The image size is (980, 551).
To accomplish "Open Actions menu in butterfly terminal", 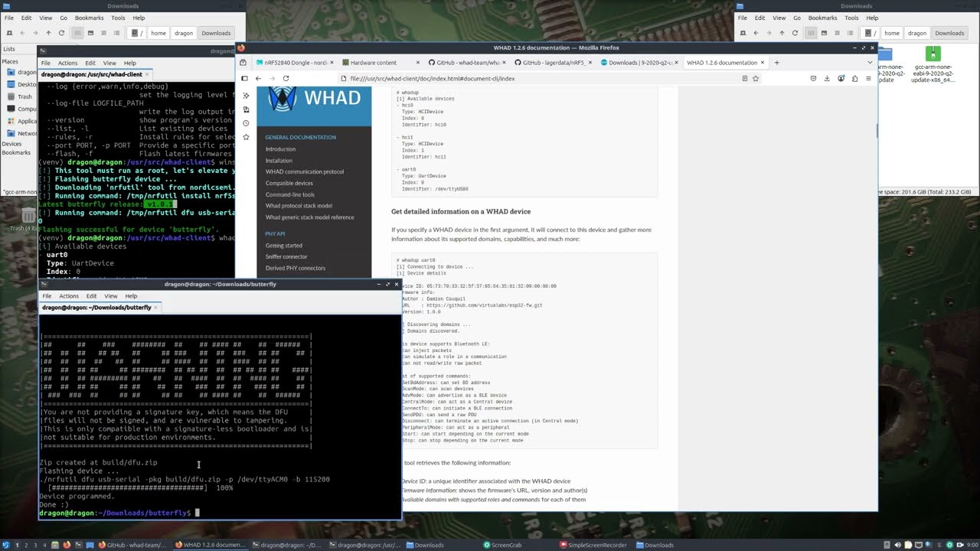I will 69,296.
